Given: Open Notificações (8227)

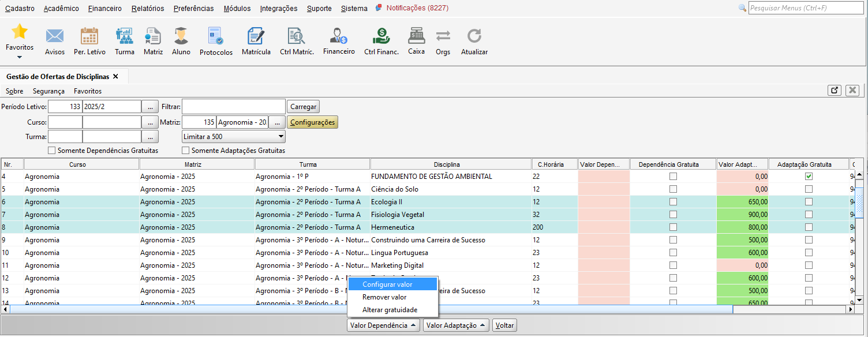Looking at the screenshot, I should point(417,8).
